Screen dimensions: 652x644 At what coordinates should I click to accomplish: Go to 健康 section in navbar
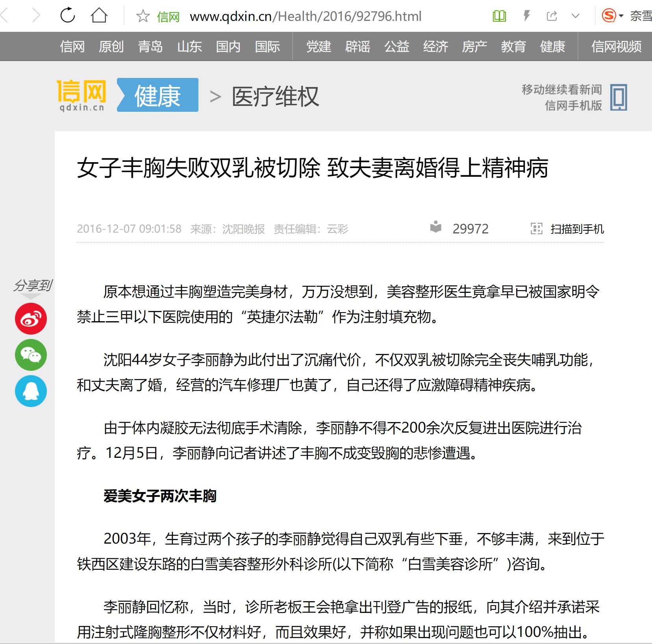pos(552,46)
